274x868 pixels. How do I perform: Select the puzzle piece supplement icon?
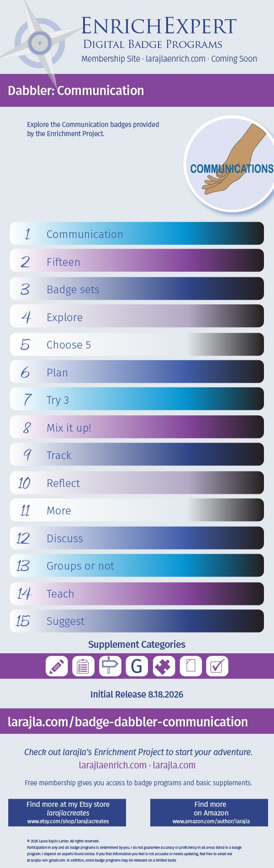pos(164,666)
